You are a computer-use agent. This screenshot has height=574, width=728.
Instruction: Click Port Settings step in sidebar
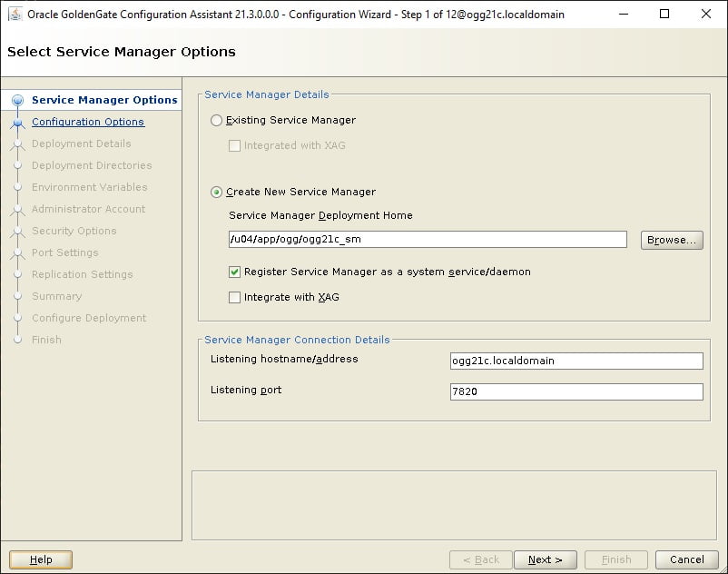click(x=65, y=252)
